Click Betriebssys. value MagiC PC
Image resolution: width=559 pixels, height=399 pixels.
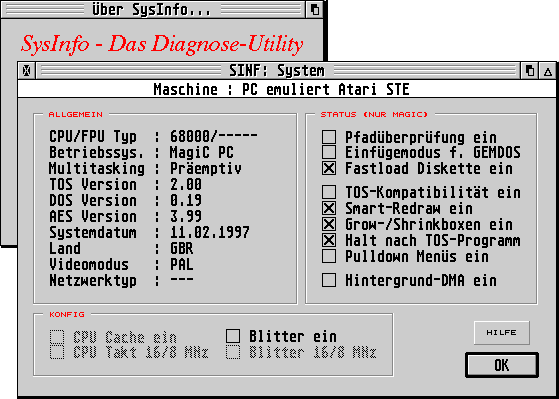[201, 153]
